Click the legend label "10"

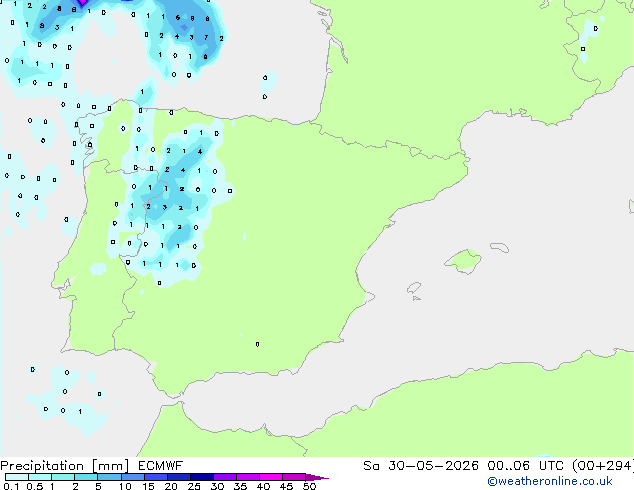click(x=125, y=486)
